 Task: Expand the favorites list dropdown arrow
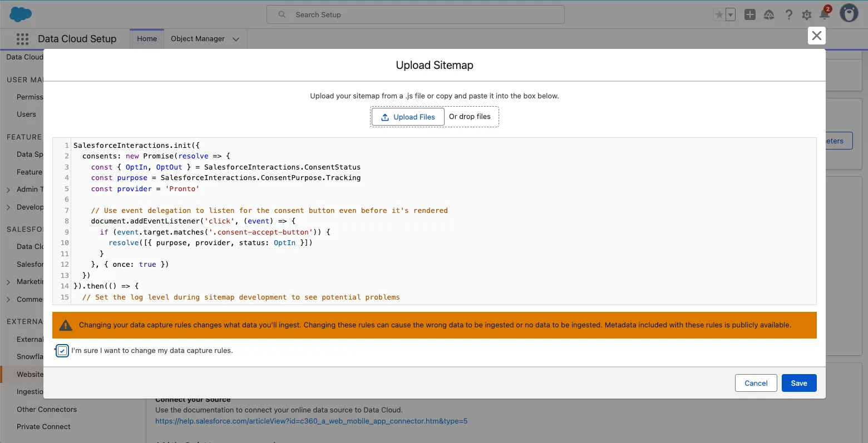[x=731, y=15]
